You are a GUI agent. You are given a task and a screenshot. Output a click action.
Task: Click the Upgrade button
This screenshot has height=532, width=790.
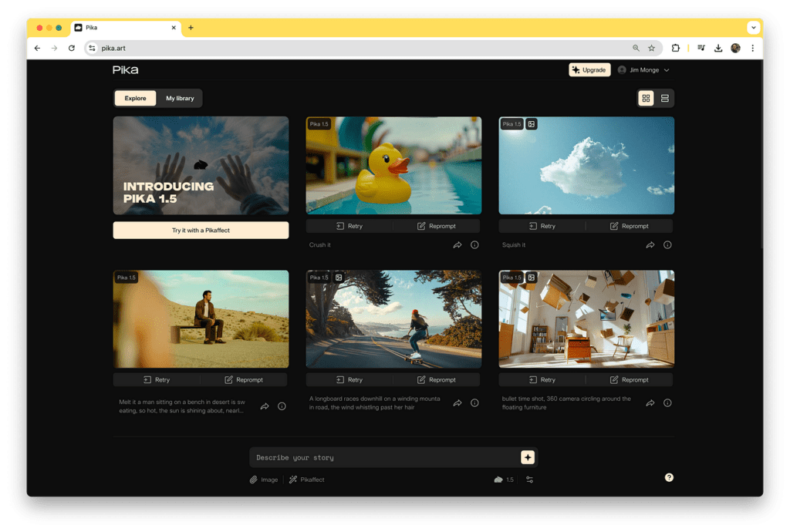(589, 70)
